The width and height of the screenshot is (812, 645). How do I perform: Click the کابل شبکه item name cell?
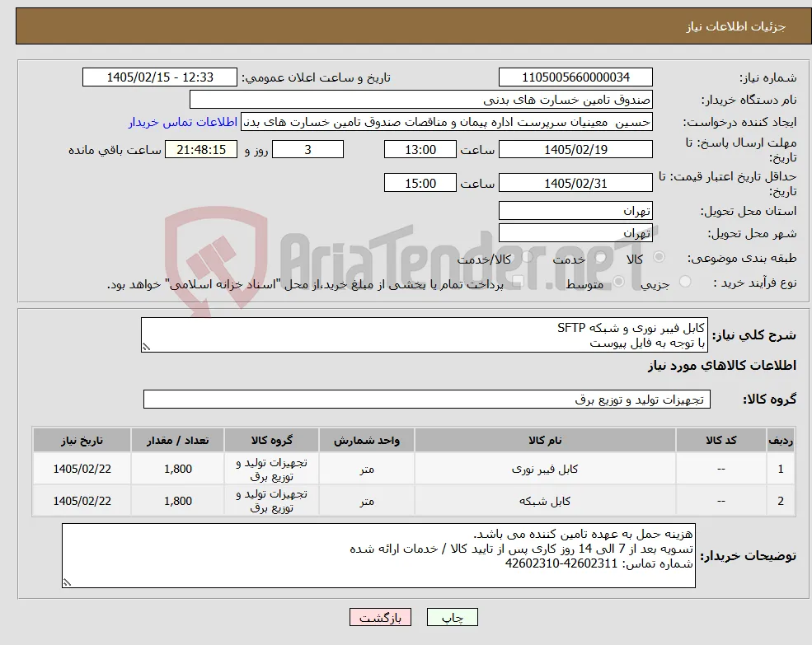click(x=545, y=501)
